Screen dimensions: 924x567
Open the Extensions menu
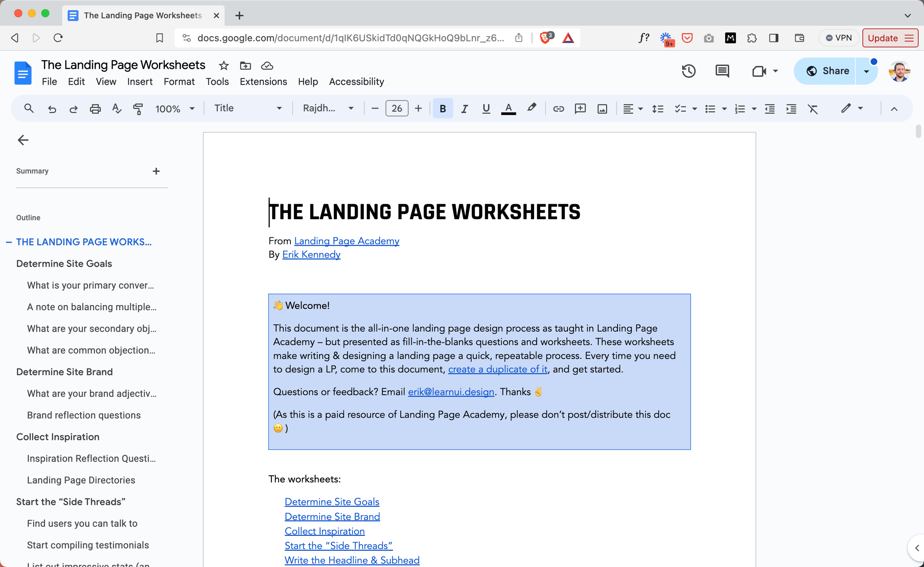(263, 82)
